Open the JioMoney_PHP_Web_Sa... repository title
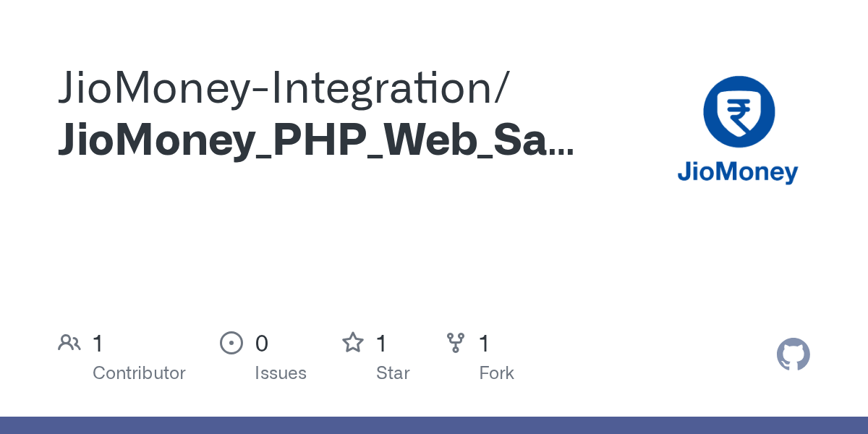This screenshot has width=868, height=434. (304, 141)
